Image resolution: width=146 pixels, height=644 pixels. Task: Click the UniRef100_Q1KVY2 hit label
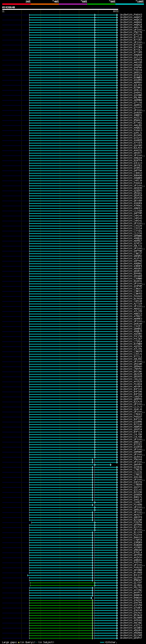pos(131,487)
